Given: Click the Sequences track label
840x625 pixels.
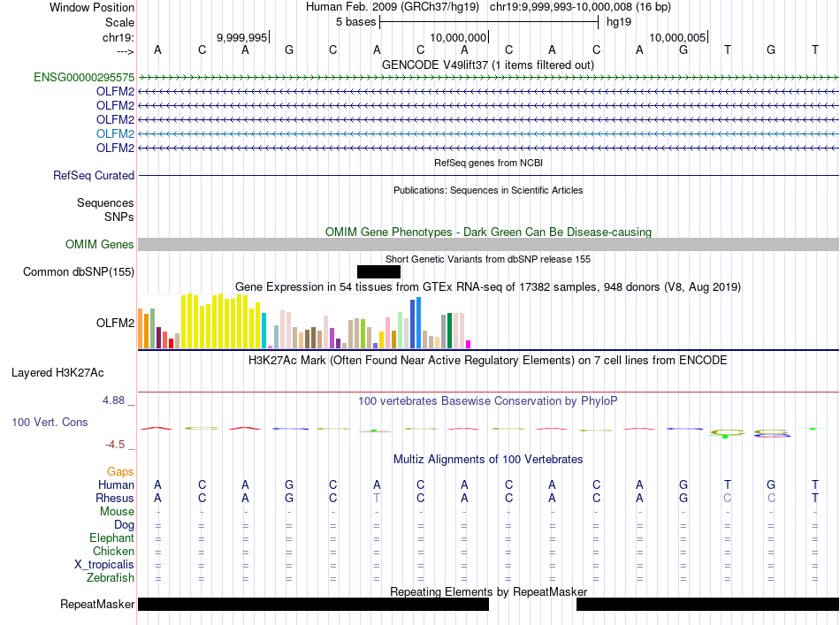Looking at the screenshot, I should point(105,202).
